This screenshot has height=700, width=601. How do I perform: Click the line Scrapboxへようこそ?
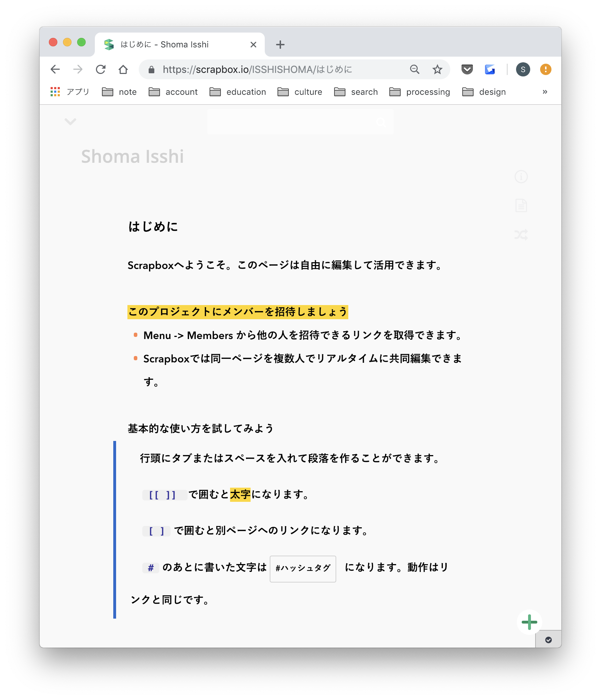pyautogui.click(x=285, y=265)
